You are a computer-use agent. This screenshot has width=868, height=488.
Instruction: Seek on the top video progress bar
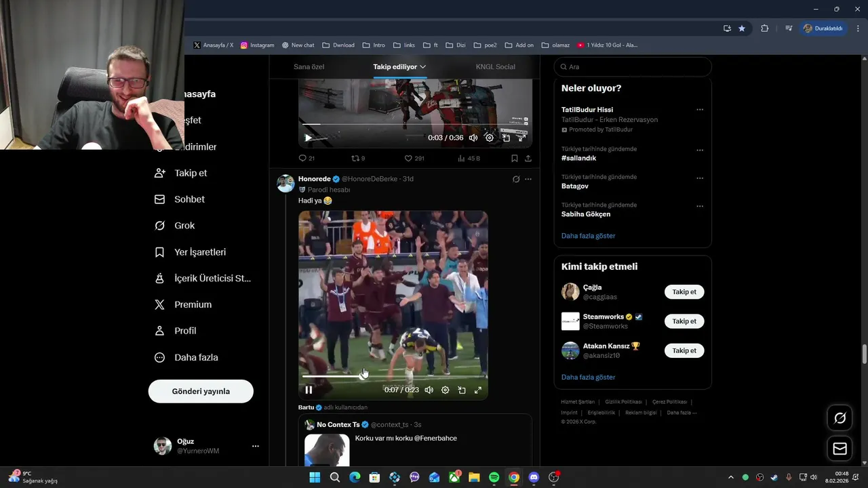(415, 124)
